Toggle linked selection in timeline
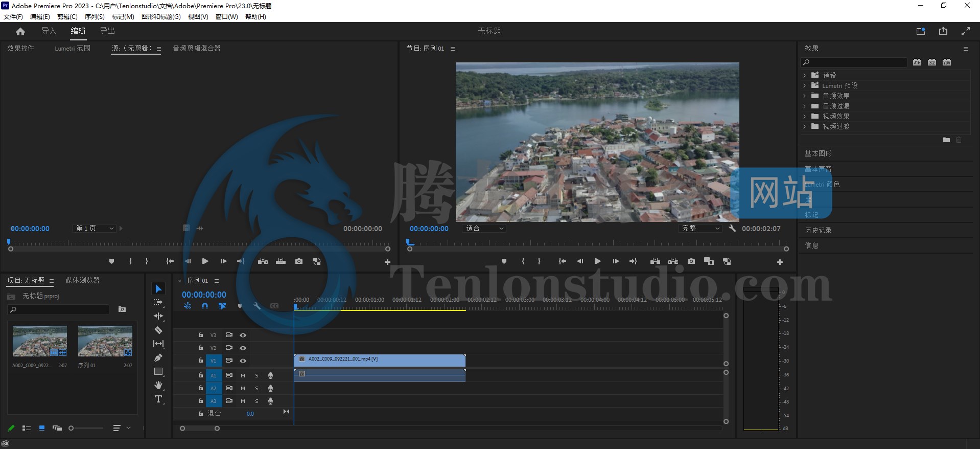Image resolution: width=980 pixels, height=449 pixels. [x=222, y=306]
